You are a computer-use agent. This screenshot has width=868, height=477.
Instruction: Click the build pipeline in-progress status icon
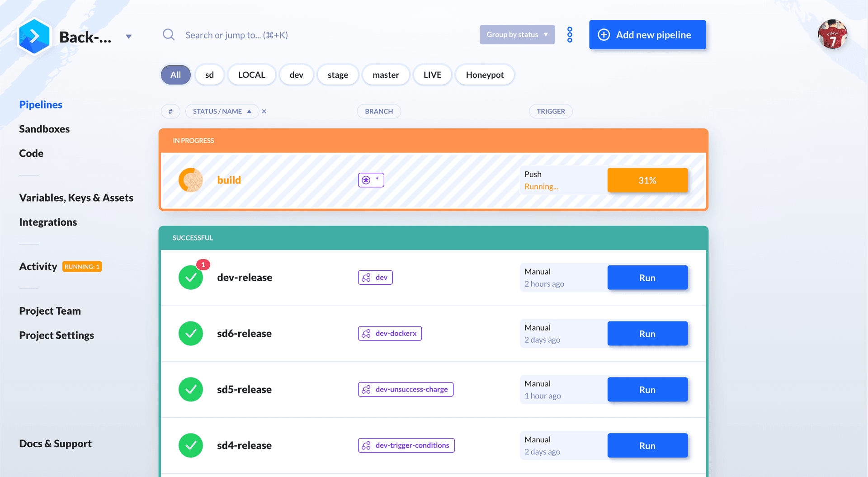click(x=191, y=180)
